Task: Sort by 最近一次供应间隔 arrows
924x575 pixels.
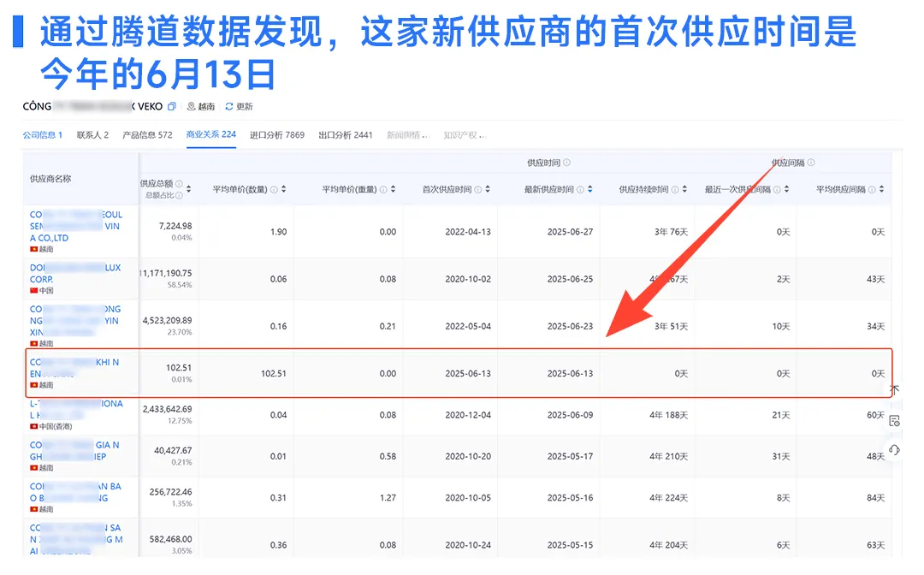Action: click(787, 189)
